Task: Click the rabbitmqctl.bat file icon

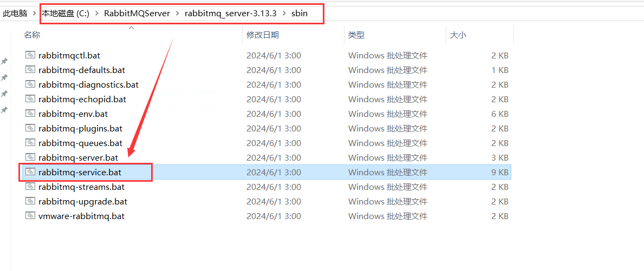Action: click(30, 55)
